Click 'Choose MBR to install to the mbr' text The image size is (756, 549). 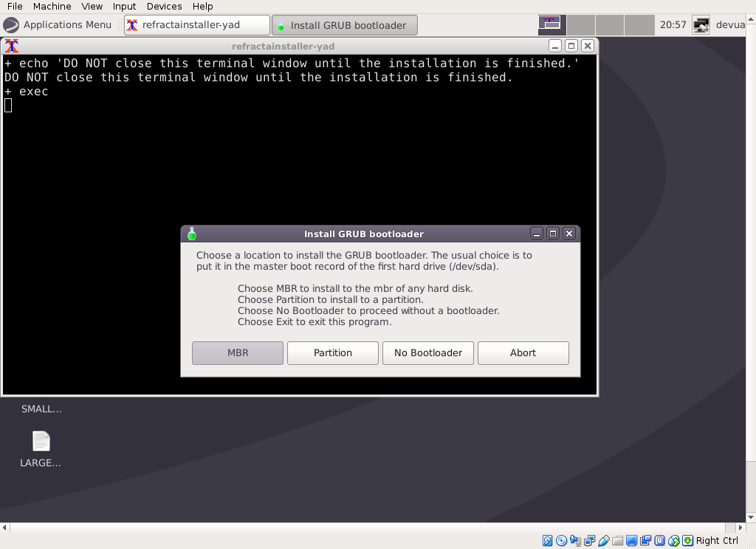(x=355, y=288)
